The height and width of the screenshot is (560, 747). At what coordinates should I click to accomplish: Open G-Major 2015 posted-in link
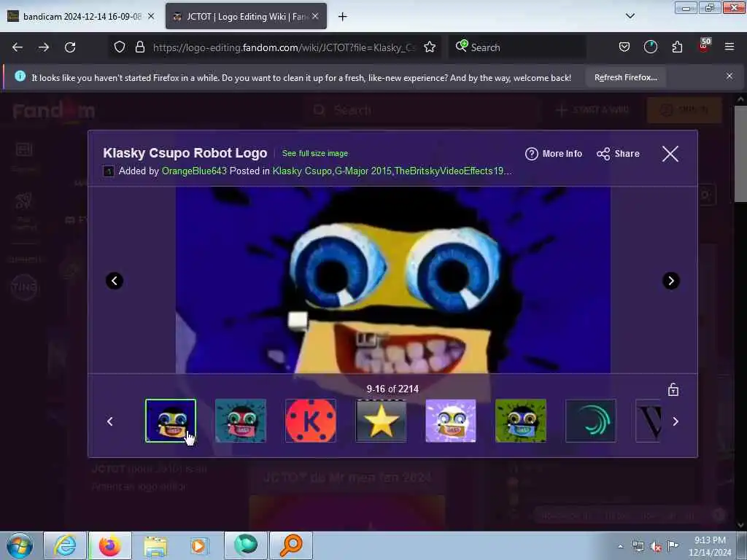pyautogui.click(x=363, y=171)
